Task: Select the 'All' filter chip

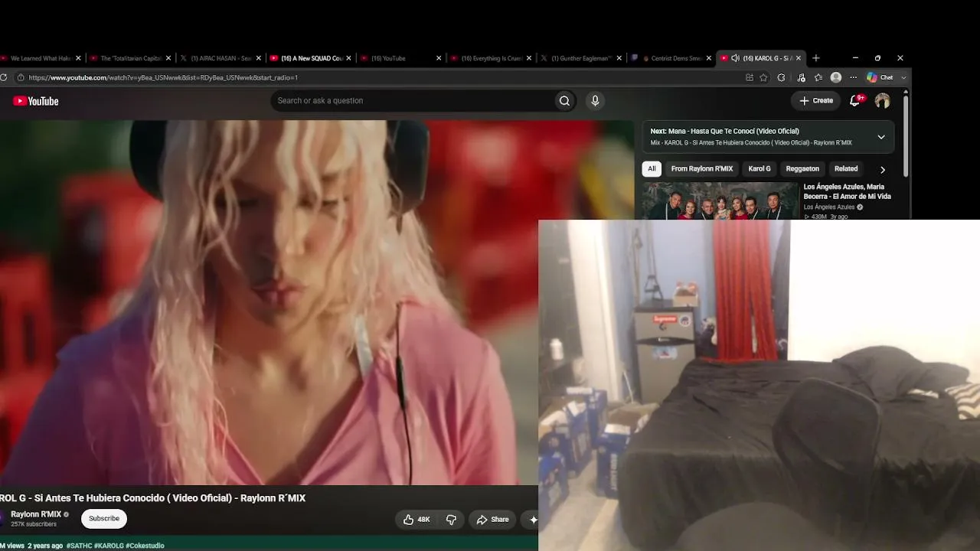Action: tap(652, 168)
